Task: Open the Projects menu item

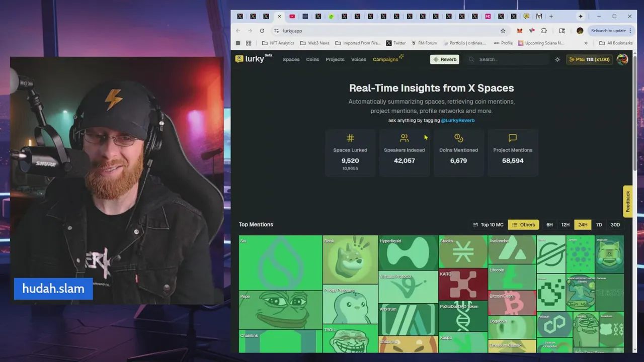Action: coord(335,59)
